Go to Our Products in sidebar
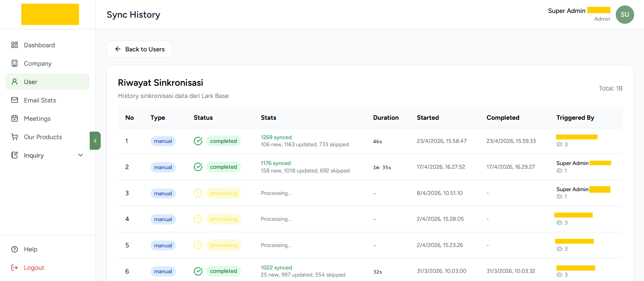Image resolution: width=644 pixels, height=281 pixels. (43, 137)
